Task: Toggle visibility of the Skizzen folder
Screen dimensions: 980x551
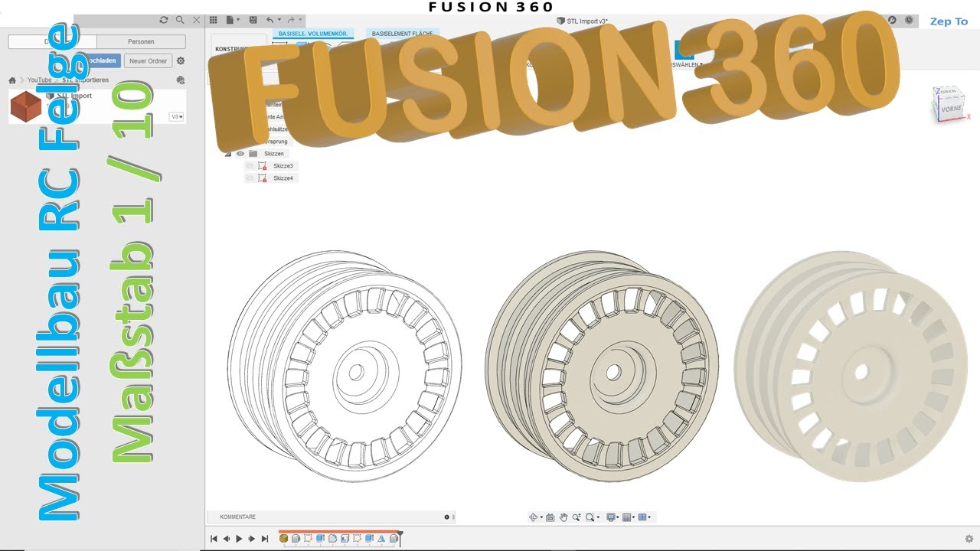Action: tap(240, 154)
